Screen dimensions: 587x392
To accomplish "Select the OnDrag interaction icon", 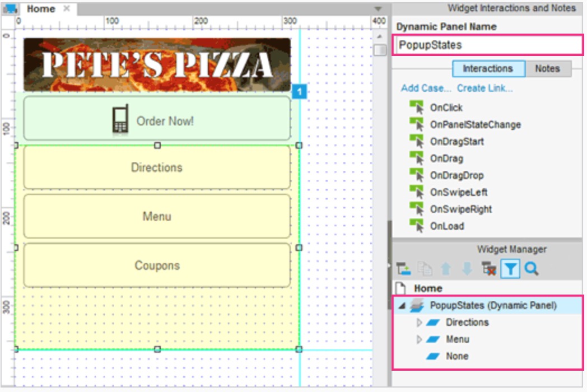I will point(416,158).
